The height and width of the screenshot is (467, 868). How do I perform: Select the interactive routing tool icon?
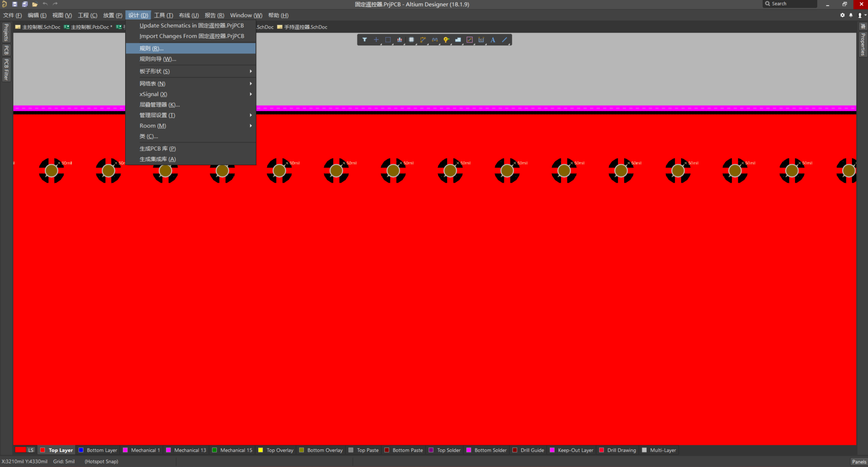coord(423,40)
